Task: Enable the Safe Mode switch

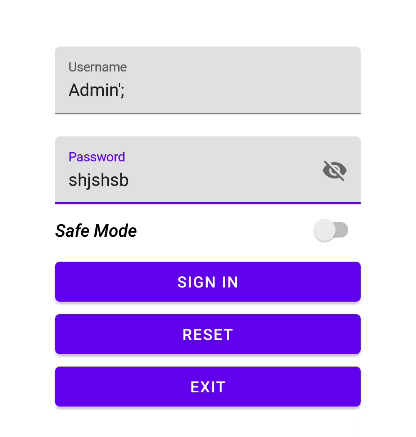Action: coord(330,230)
